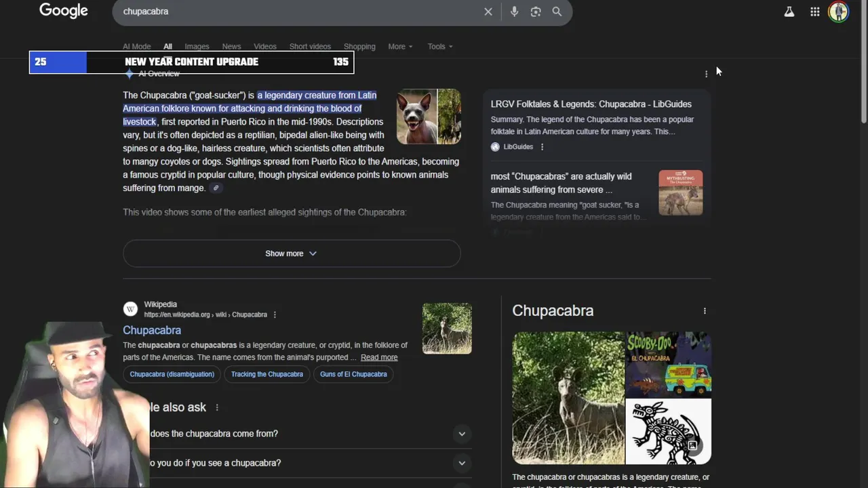Switch to the Images tab

[197, 47]
